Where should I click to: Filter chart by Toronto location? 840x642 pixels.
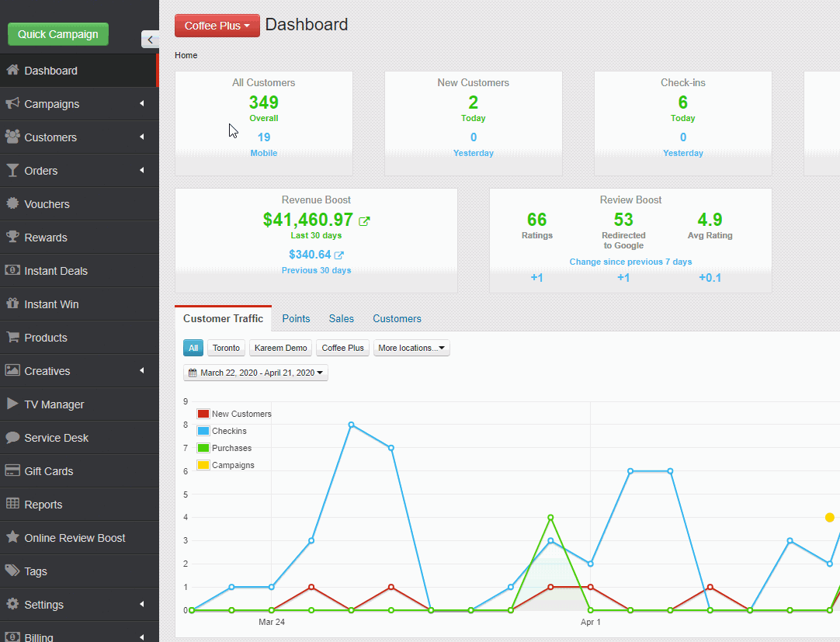click(x=226, y=348)
